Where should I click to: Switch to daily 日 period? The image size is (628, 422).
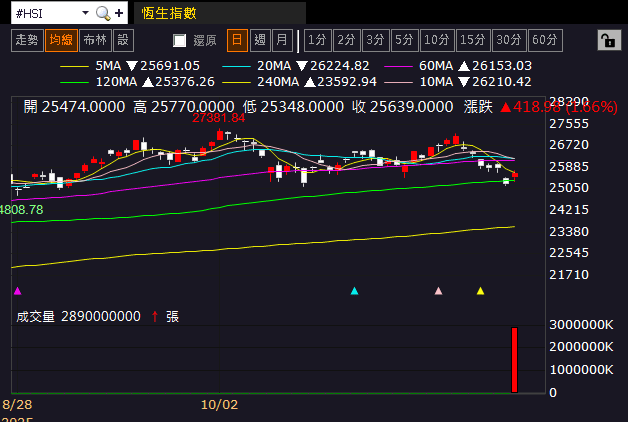(237, 40)
